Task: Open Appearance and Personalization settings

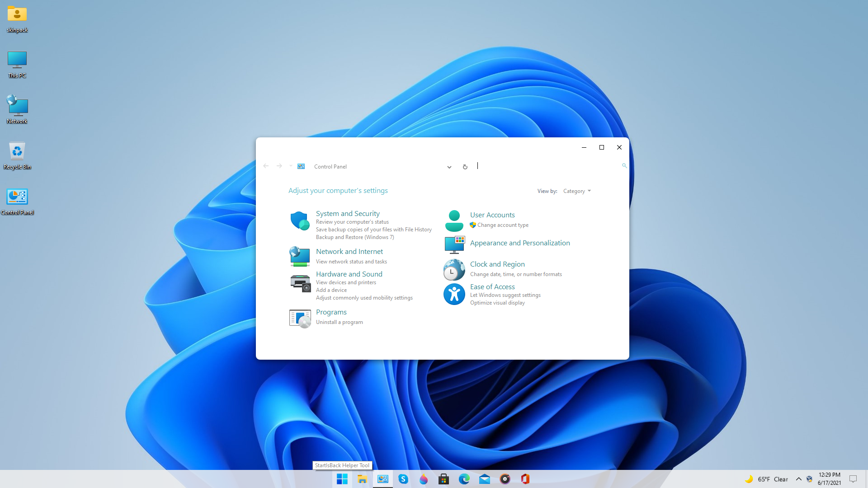Action: pos(520,243)
